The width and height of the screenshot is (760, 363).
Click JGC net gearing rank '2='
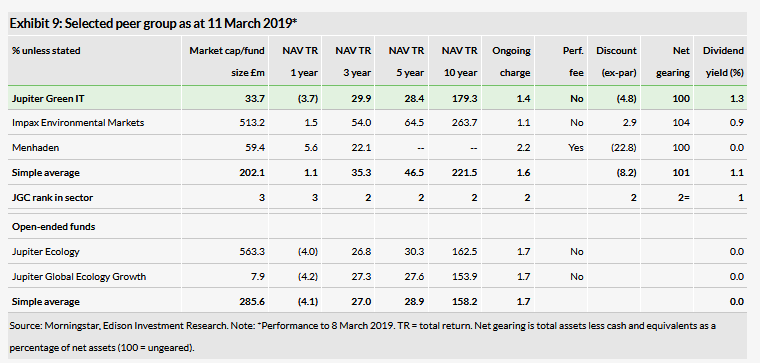(683, 198)
